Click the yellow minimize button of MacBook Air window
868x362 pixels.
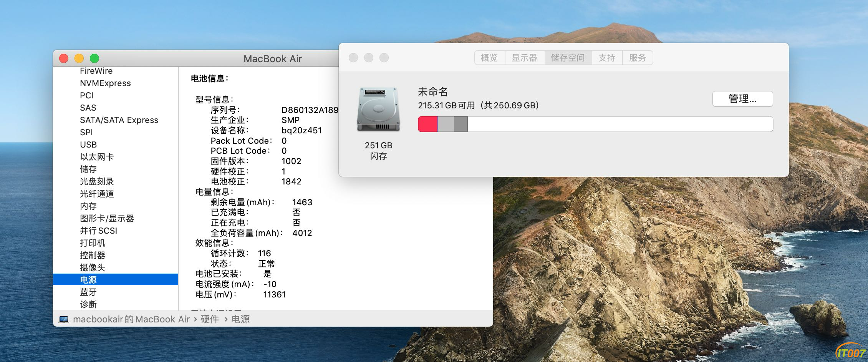79,58
